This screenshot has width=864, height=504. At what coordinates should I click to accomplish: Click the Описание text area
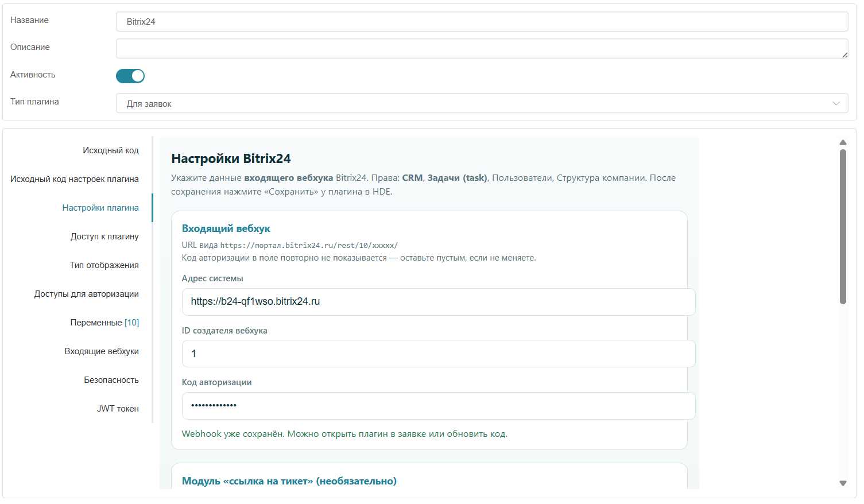pyautogui.click(x=482, y=48)
